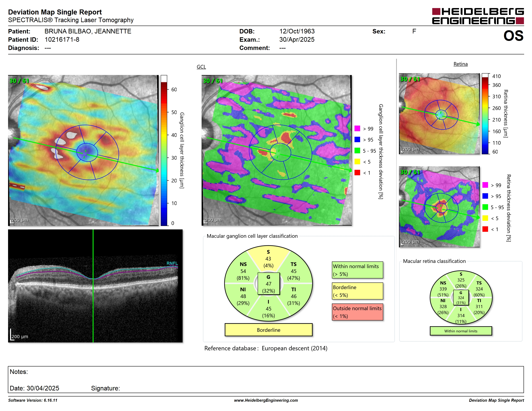Click the 30 / 61 scan counter on GCL thickness map
532x411 pixels.
(x=19, y=81)
